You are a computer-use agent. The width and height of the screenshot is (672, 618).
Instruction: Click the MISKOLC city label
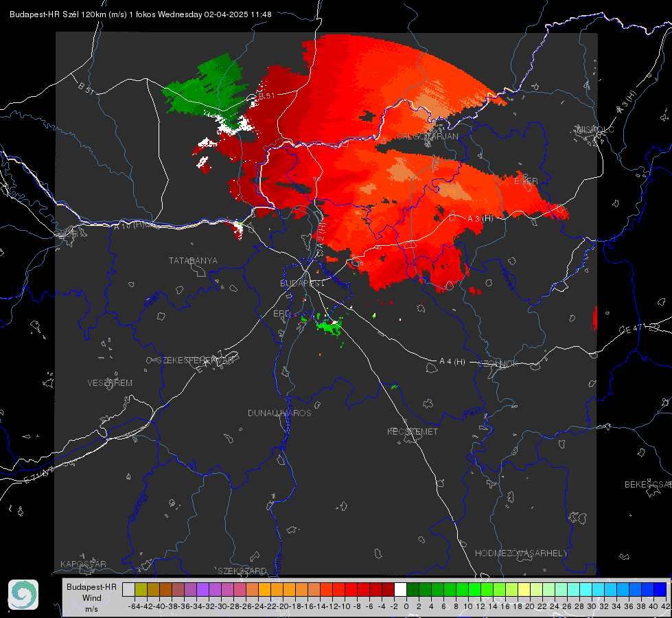pyautogui.click(x=594, y=130)
